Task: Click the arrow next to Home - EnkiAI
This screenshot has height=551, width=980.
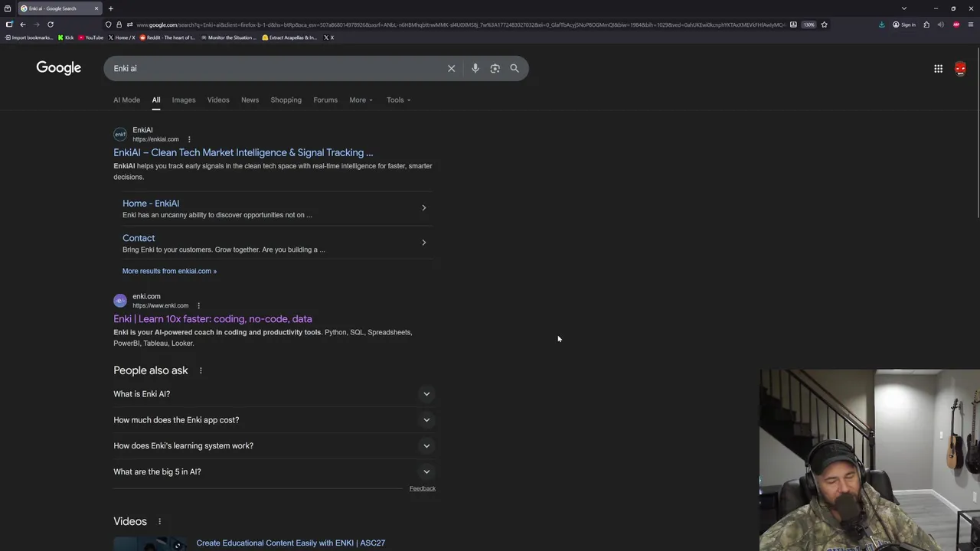Action: coord(423,207)
